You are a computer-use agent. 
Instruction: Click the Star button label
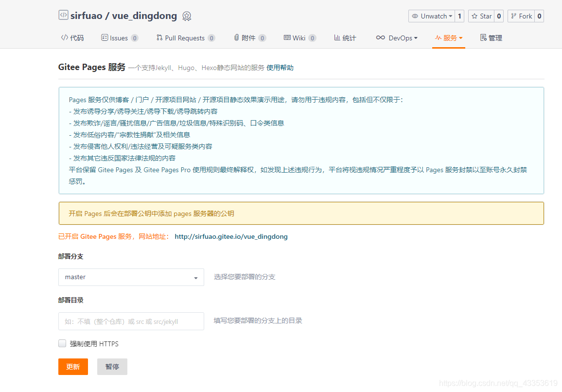point(486,16)
